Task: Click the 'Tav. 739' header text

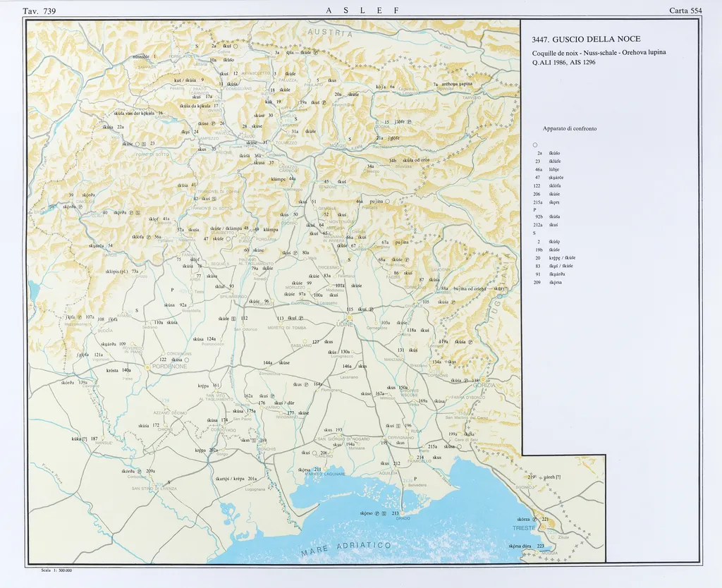Action: [39, 11]
